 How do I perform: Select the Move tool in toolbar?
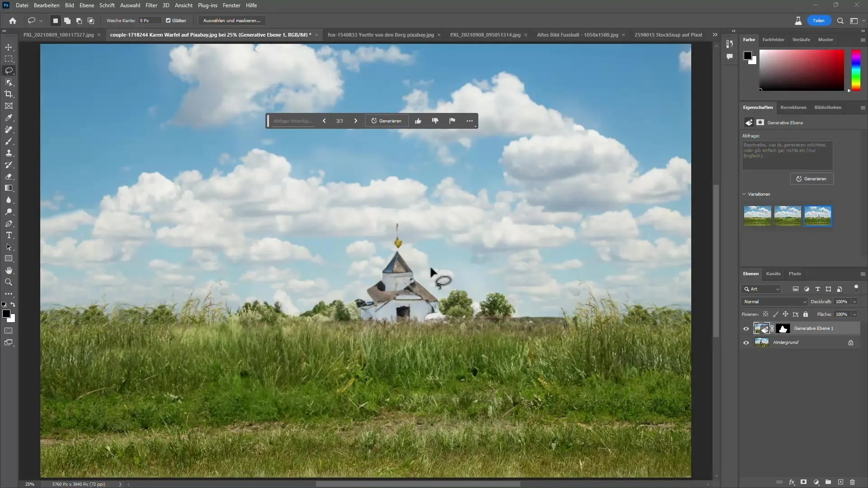[x=9, y=47]
